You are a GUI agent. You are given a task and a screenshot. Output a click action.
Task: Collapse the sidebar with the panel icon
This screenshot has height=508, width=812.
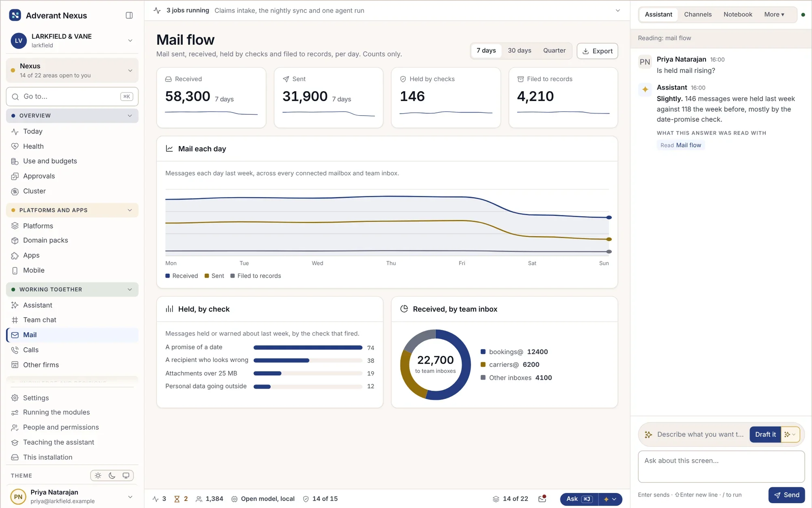[129, 15]
